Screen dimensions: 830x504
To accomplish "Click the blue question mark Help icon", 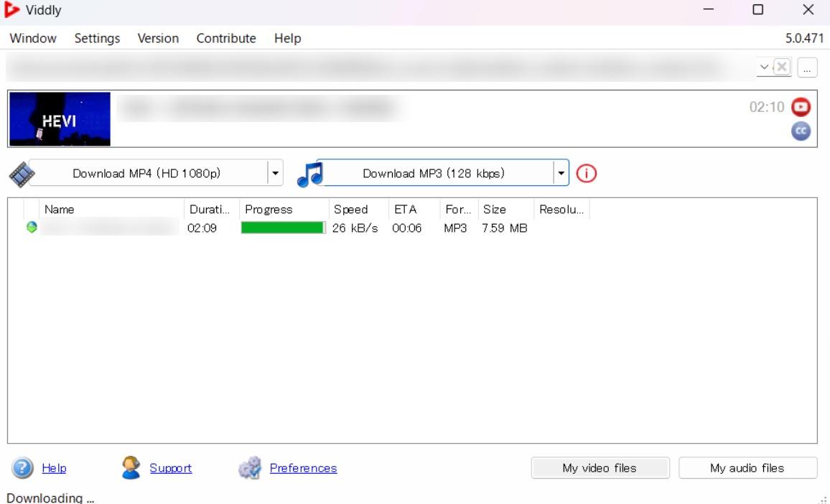I will [22, 468].
